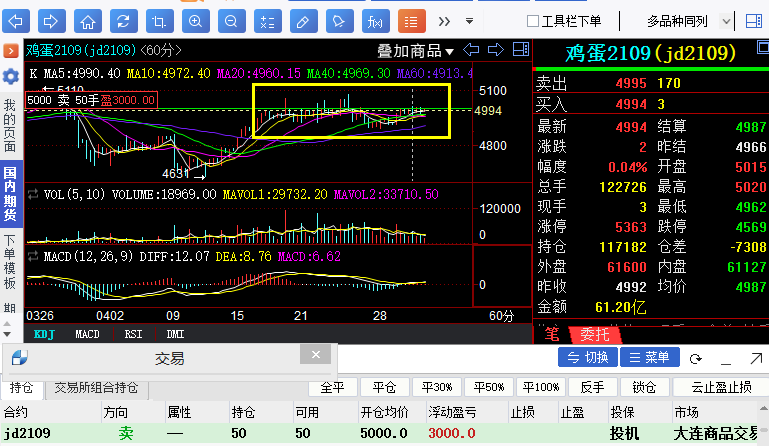This screenshot has width=769, height=446.
Task: Open the 多品种同列 dropdown
Action: coord(726,21)
